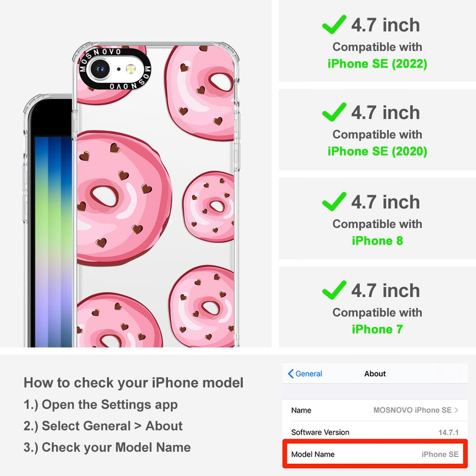Click the rear camera lens
The image size is (476, 476).
99,69
